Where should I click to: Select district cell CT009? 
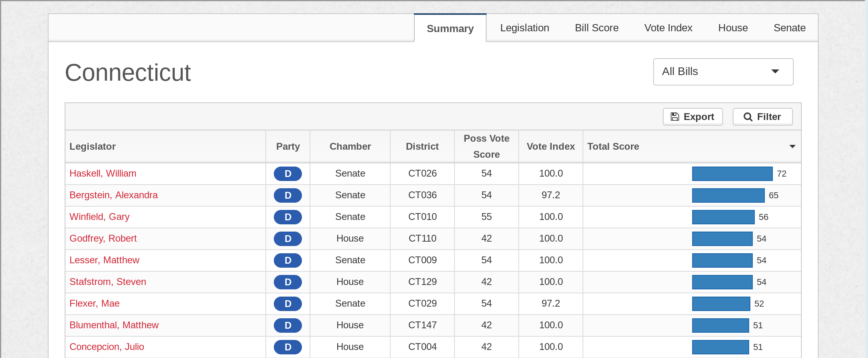tap(422, 260)
